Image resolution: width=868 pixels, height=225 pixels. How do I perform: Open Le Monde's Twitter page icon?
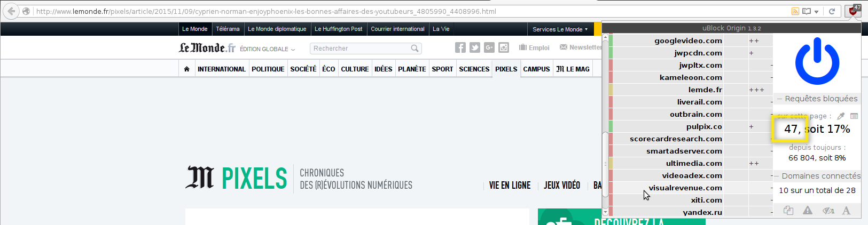[475, 48]
